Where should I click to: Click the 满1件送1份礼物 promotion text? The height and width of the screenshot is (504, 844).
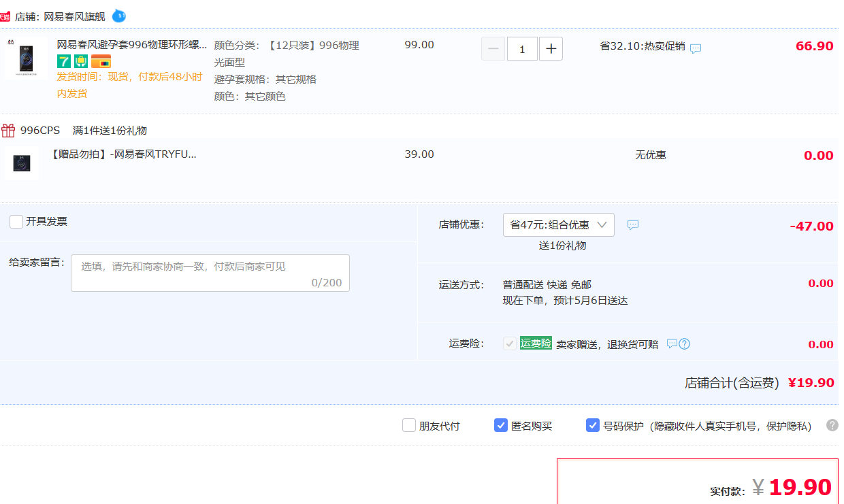[x=110, y=131]
